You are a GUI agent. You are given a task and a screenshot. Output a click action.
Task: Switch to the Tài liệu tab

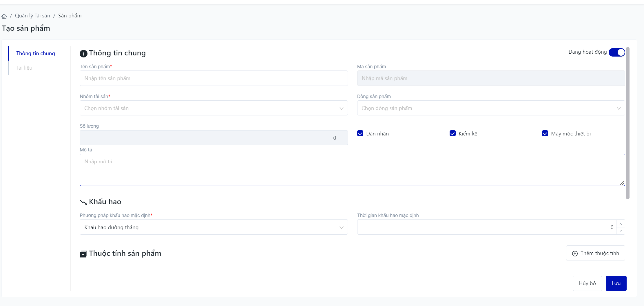24,68
